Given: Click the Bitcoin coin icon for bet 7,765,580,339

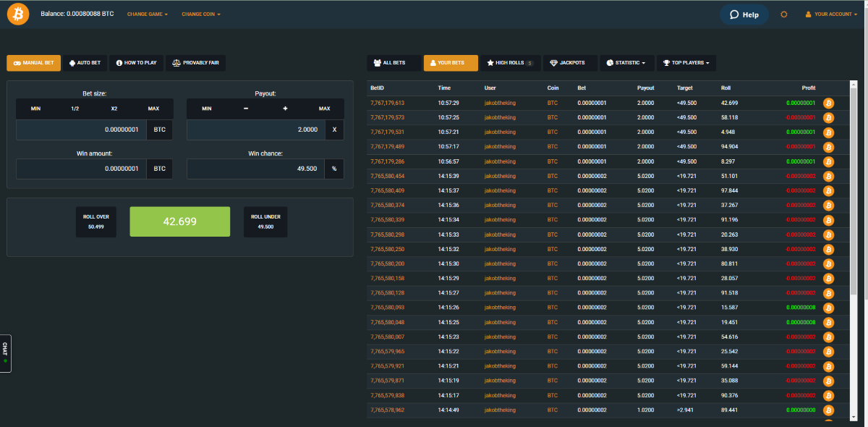Looking at the screenshot, I should point(829,220).
